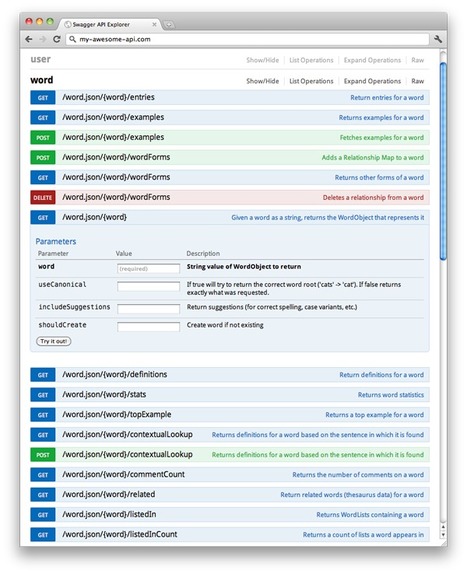Expand GET /word.json/{word}/stats
Image resolution: width=467 pixels, height=574 pixels.
pos(104,395)
